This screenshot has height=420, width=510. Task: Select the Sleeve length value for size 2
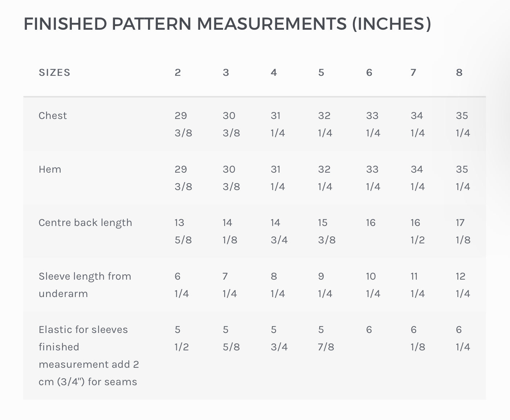181,285
